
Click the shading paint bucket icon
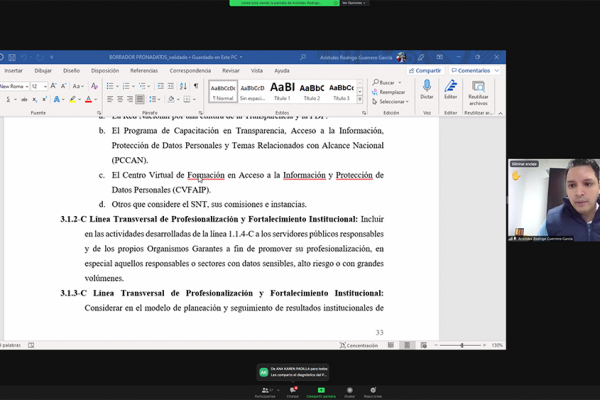(171, 100)
